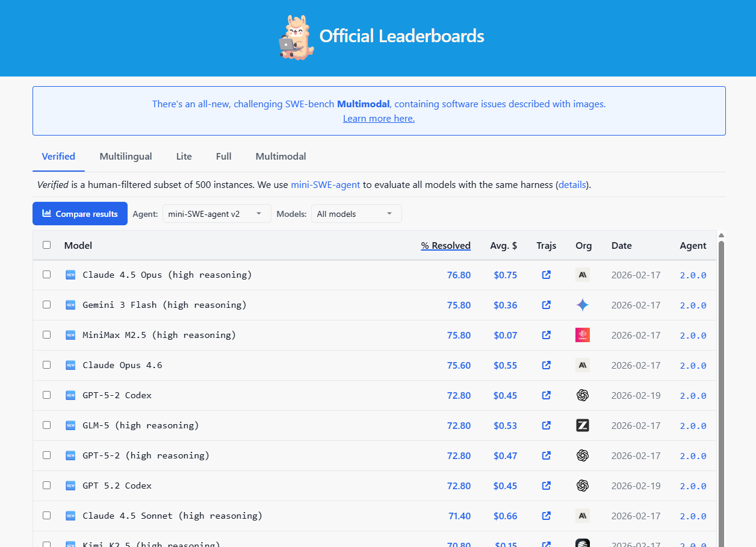Click the Model column header
Viewport: 756px width, 547px height.
pyautogui.click(x=78, y=246)
